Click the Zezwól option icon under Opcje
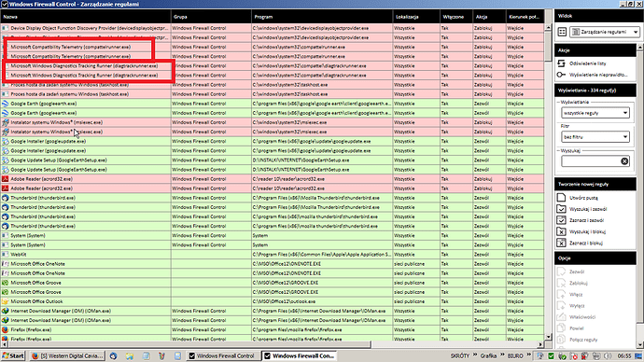Viewport: 644px width, 362px height. point(561,271)
